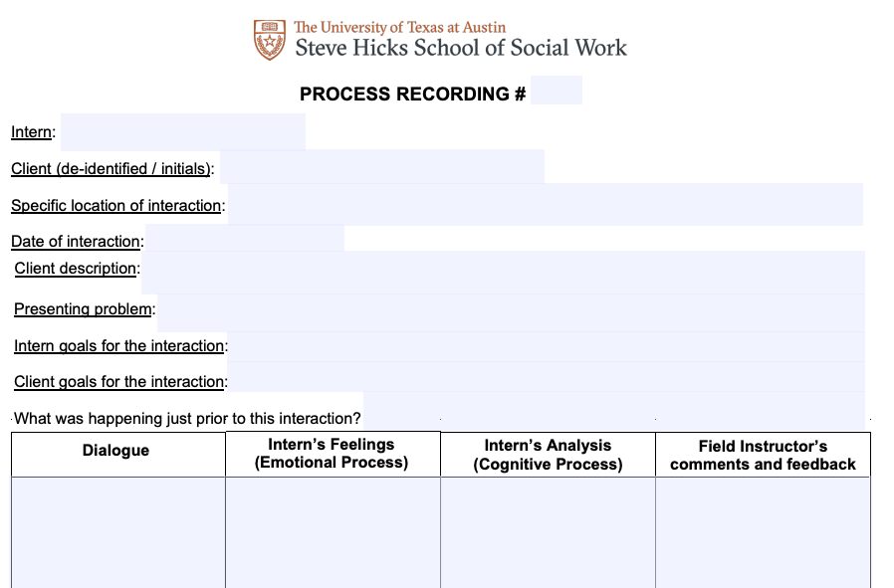Screen dimensions: 894x588
Task: Click the Presenting problem input field
Action: [512, 312]
